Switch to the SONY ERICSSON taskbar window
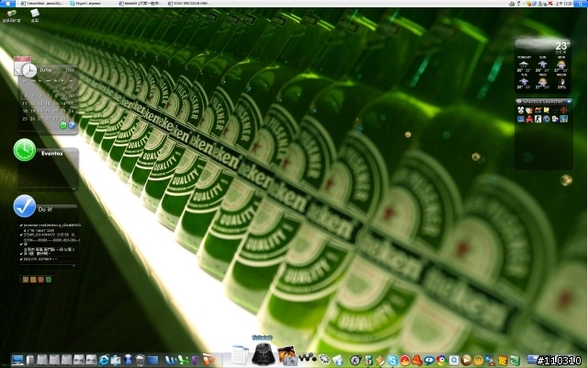The height and width of the screenshot is (368, 588). [x=189, y=4]
